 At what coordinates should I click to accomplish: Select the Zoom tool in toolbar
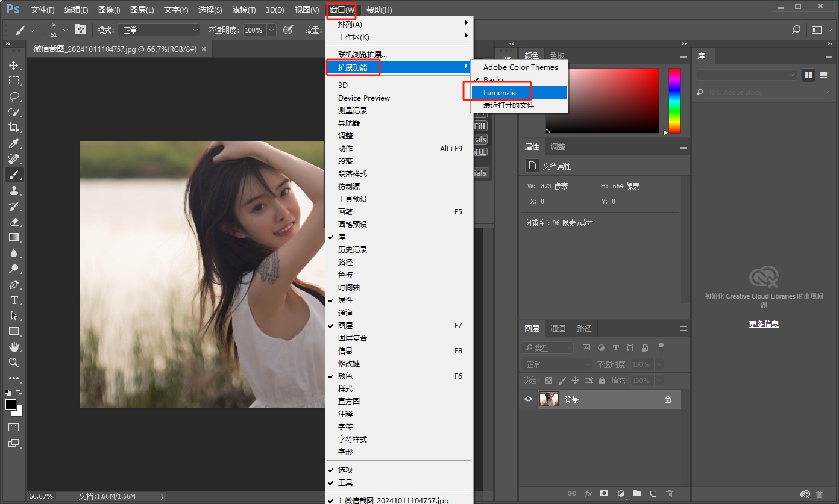pyautogui.click(x=14, y=362)
